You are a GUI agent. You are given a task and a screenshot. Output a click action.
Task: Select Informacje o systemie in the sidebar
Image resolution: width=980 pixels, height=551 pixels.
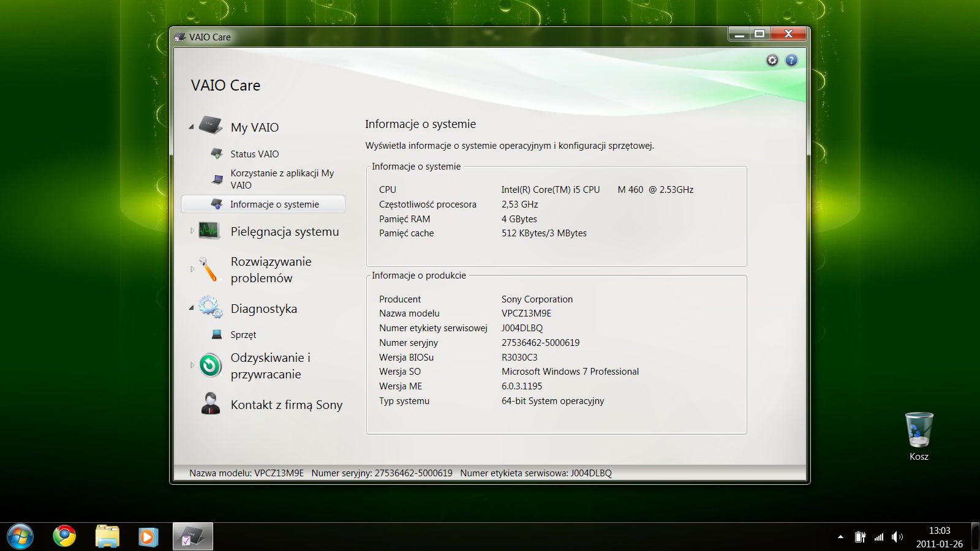click(263, 204)
